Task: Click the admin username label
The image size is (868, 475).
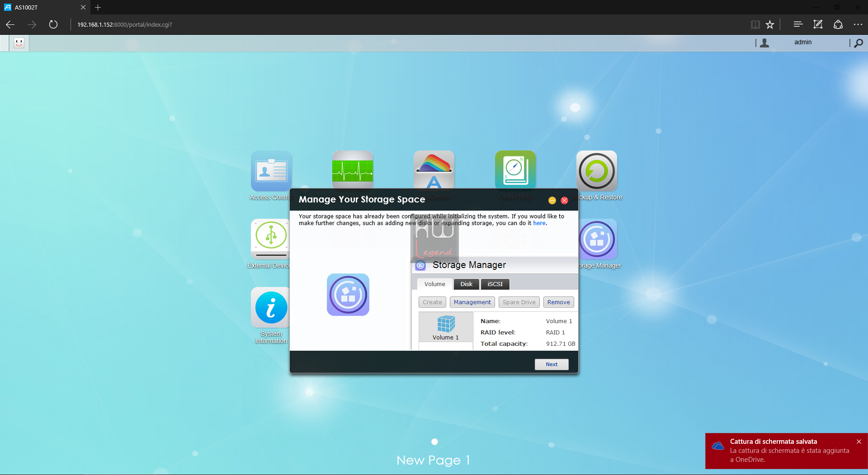Action: (803, 42)
